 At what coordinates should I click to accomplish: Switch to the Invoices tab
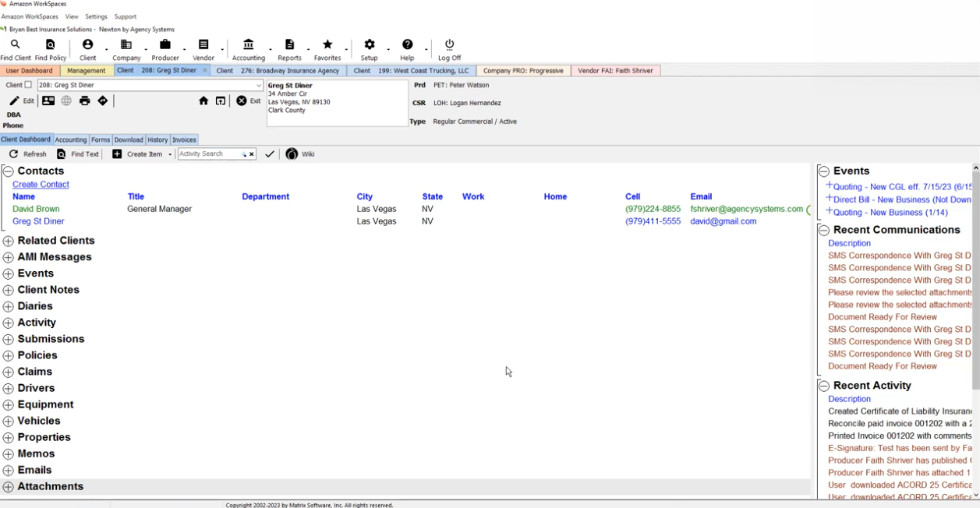coord(184,140)
